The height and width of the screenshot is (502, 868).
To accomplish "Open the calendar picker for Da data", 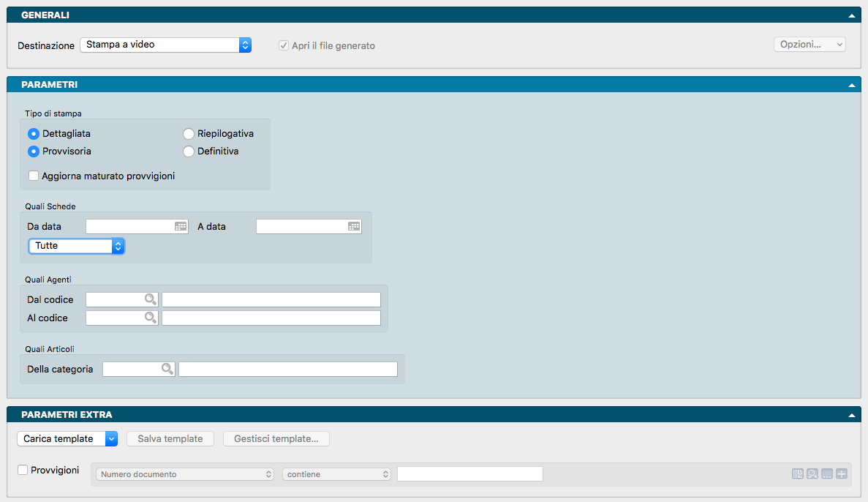I will pos(181,227).
